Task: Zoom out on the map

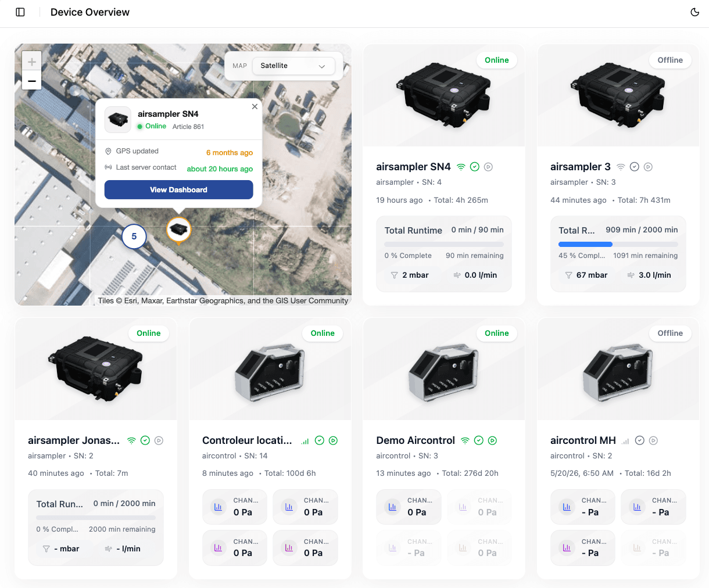Action: coord(32,81)
